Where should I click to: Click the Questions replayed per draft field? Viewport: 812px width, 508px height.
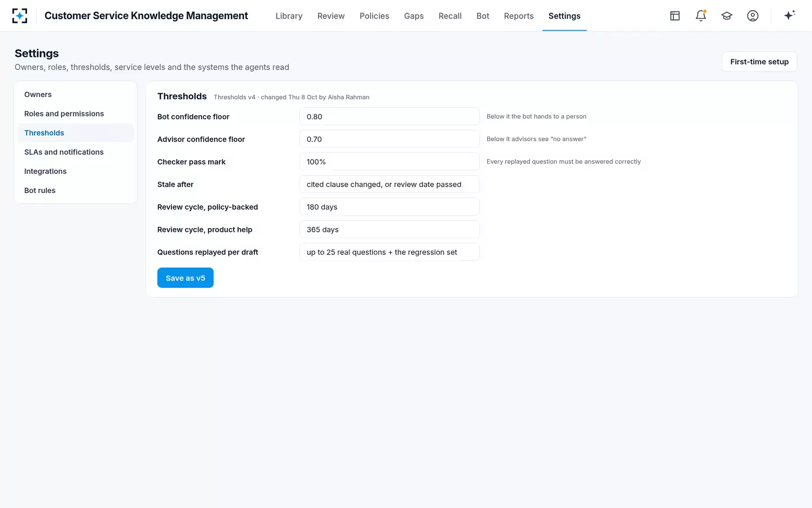389,252
